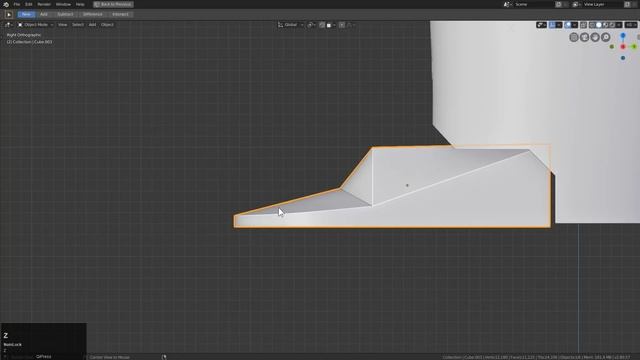Toggle X-ray mode icon

[x=584, y=25]
